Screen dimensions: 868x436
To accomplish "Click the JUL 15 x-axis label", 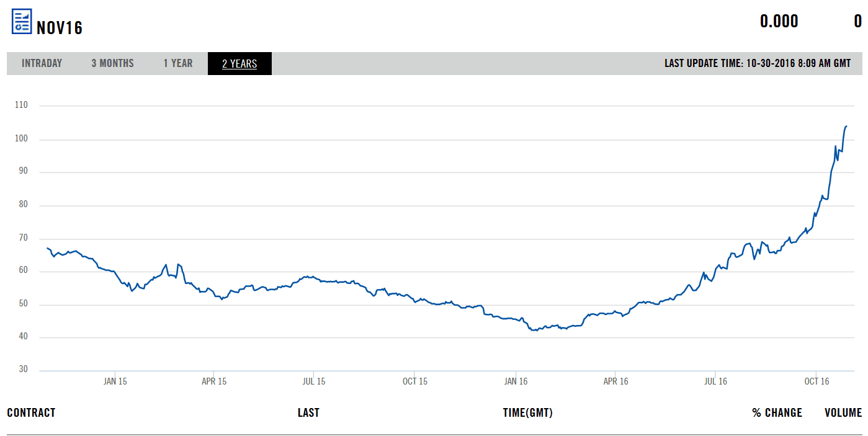I will 313,381.
